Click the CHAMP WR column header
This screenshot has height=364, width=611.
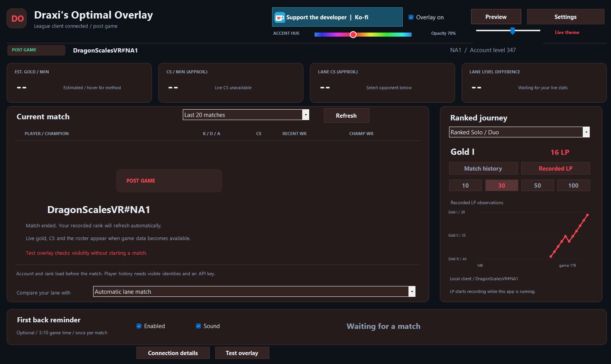(x=361, y=134)
